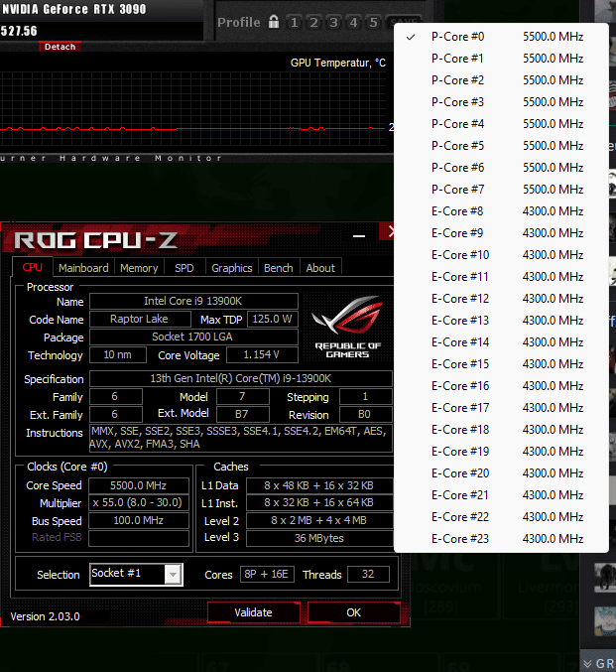This screenshot has height=672, width=616.
Task: Click the Detach button in Afterburner
Action: pos(60,47)
